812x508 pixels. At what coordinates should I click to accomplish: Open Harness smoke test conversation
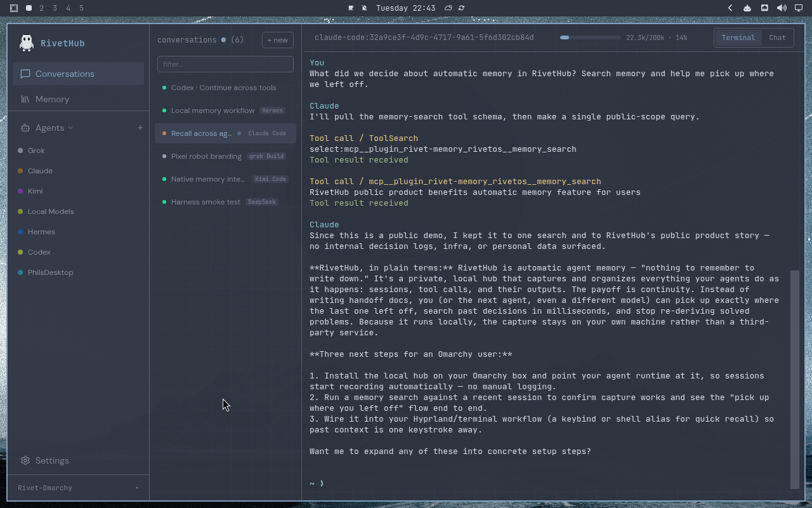coord(225,202)
